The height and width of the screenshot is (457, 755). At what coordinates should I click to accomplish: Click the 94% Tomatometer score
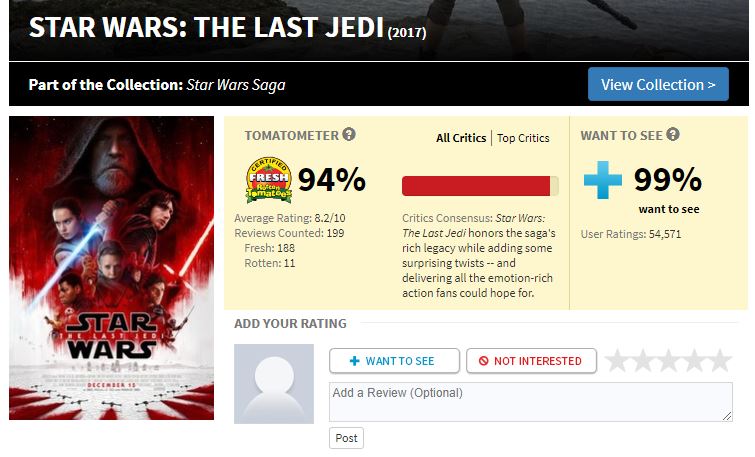coord(332,180)
